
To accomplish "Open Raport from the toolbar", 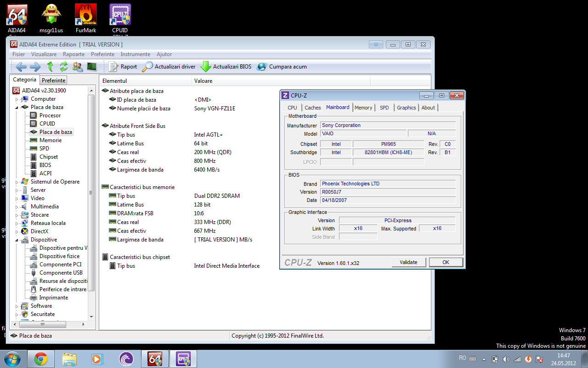I will point(123,67).
